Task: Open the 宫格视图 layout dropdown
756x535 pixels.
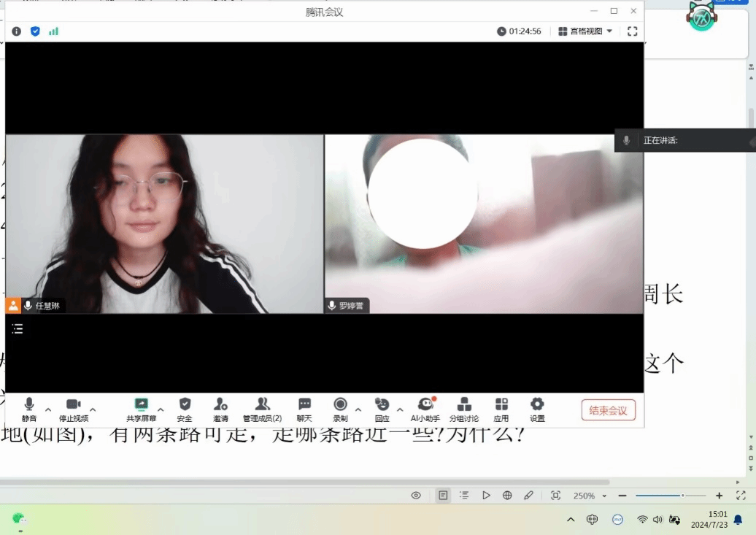Action: point(585,31)
